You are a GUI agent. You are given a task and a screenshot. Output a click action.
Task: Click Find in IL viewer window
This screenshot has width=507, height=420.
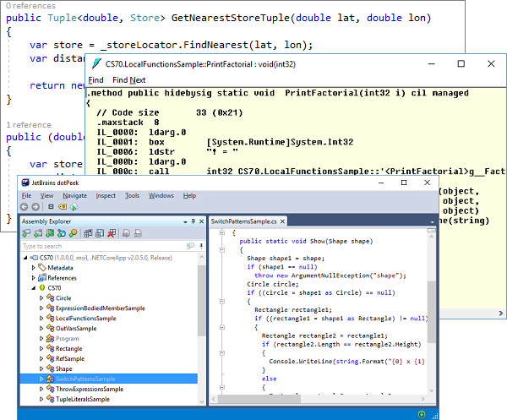click(95, 80)
